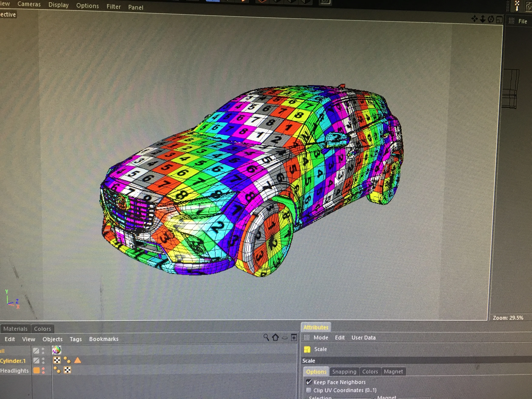Image resolution: width=532 pixels, height=399 pixels.
Task: Click the Object Manager home path icon
Action: 275,338
